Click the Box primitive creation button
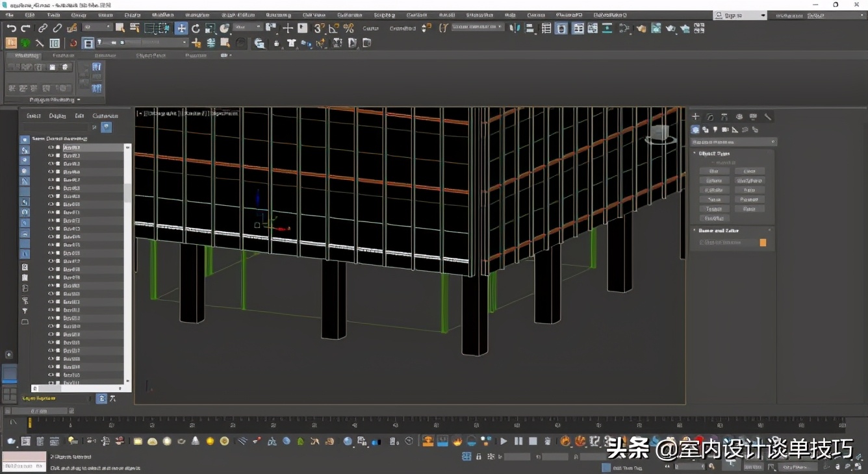This screenshot has height=474, width=868. click(x=713, y=171)
